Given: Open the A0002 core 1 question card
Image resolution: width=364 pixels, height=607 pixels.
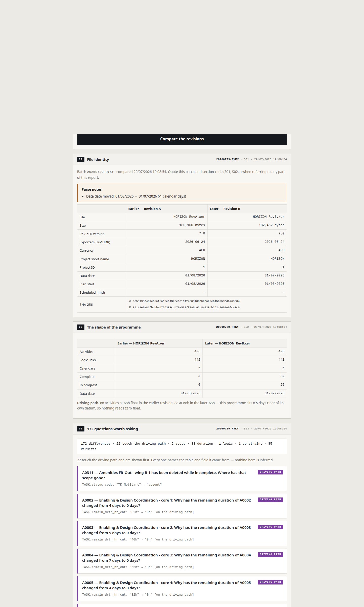Looking at the screenshot, I should pos(182,506).
